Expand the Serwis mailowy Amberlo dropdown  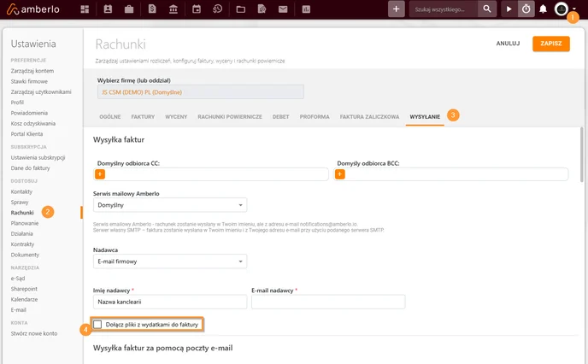170,205
